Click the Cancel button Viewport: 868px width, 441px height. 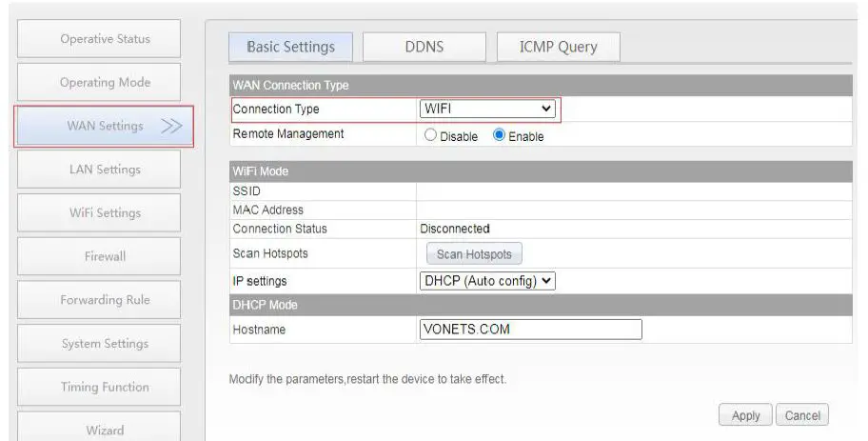(x=802, y=415)
